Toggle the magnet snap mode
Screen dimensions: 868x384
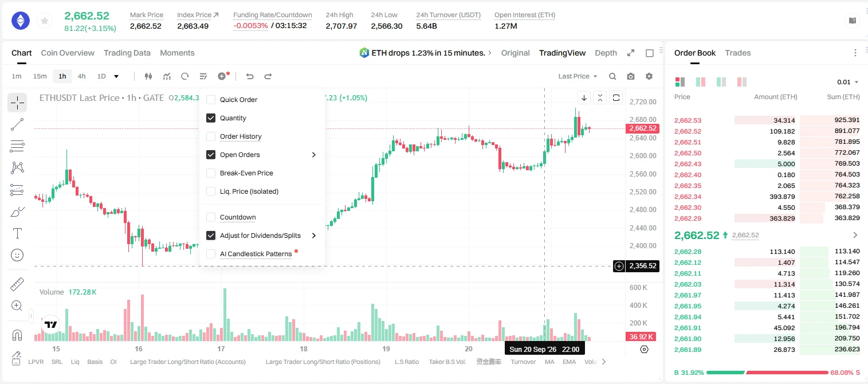(17, 335)
